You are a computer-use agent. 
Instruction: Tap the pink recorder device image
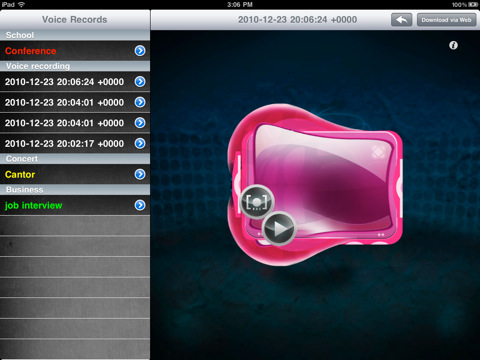[315, 184]
